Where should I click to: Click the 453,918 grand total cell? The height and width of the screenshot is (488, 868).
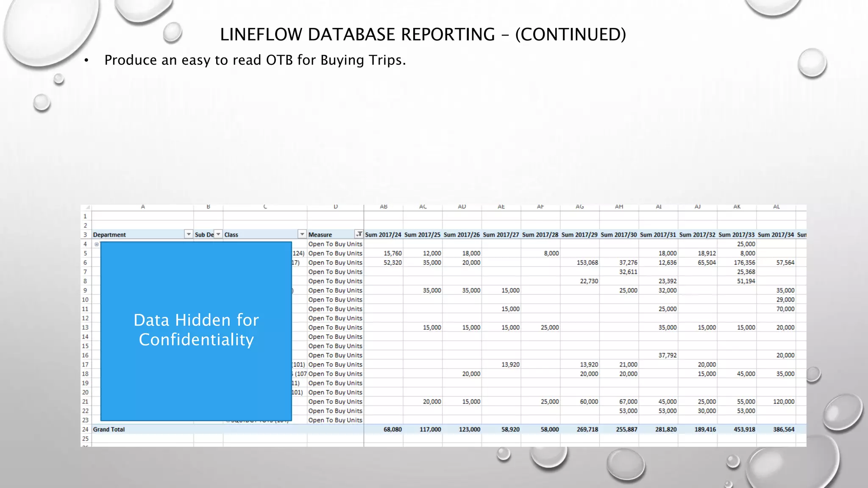point(744,430)
